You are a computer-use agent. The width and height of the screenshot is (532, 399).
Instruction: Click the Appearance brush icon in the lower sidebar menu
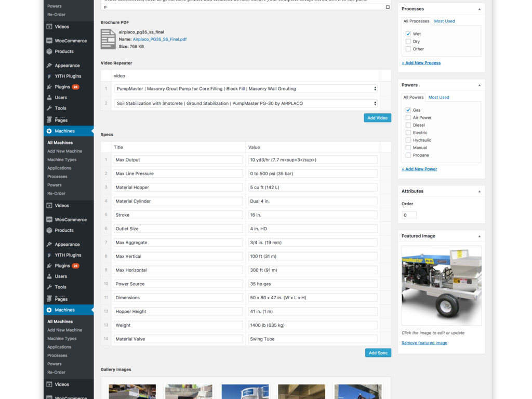(x=49, y=244)
